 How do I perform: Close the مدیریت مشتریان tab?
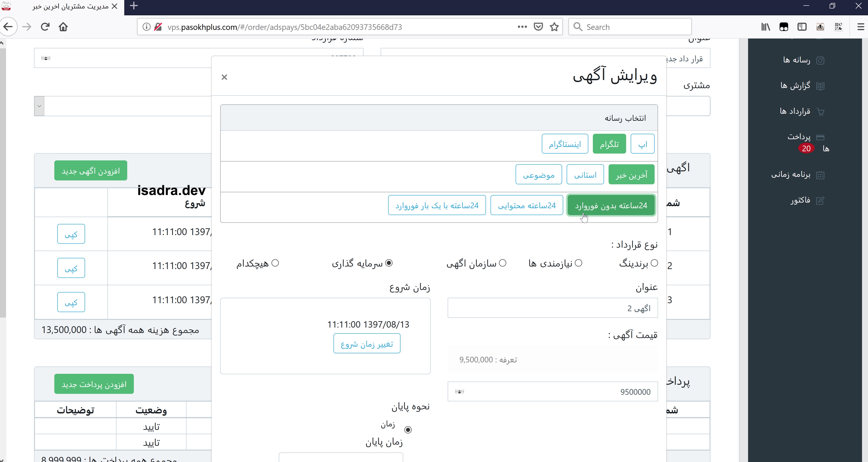(115, 6)
